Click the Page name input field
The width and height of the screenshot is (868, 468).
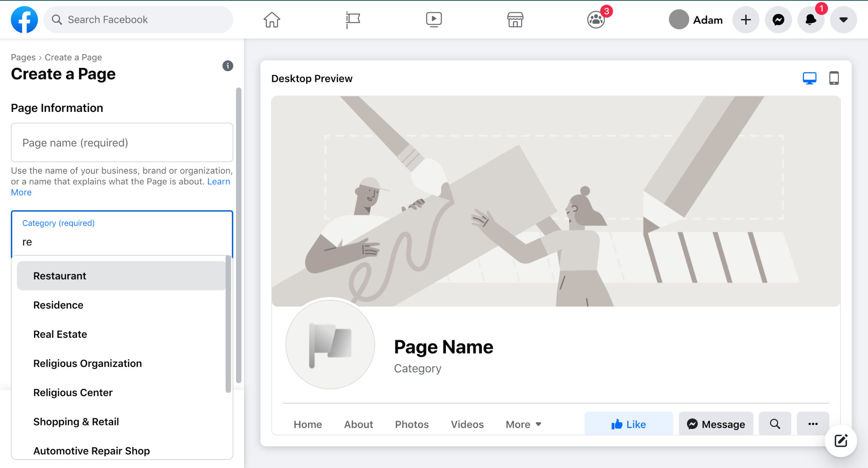pos(122,143)
